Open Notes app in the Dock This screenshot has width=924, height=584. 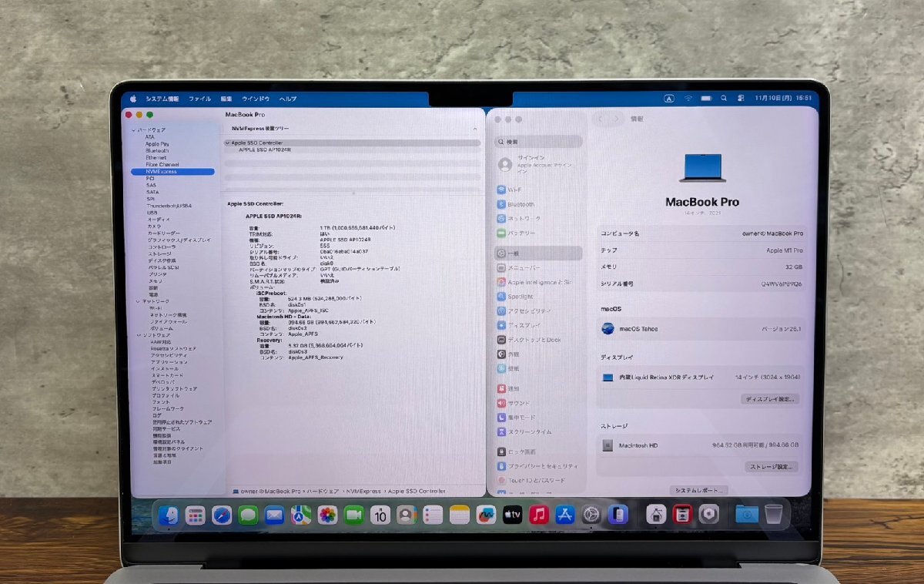[460, 515]
